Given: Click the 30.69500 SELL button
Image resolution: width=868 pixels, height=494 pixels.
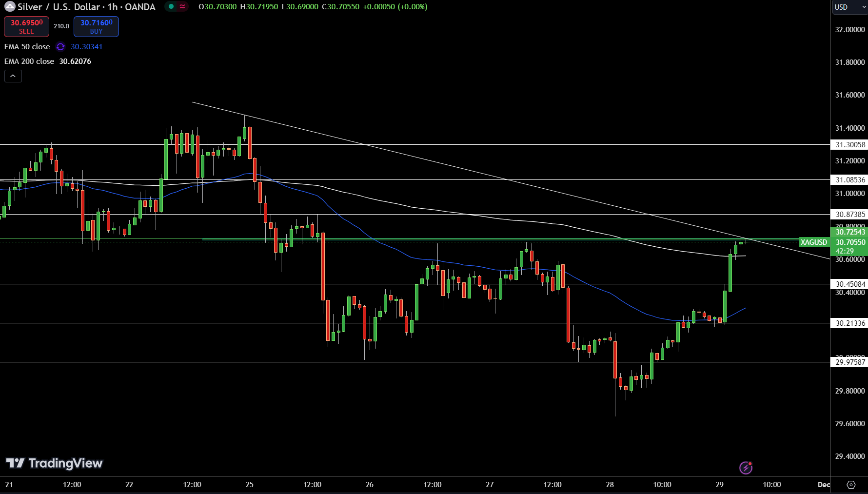Looking at the screenshot, I should (26, 26).
